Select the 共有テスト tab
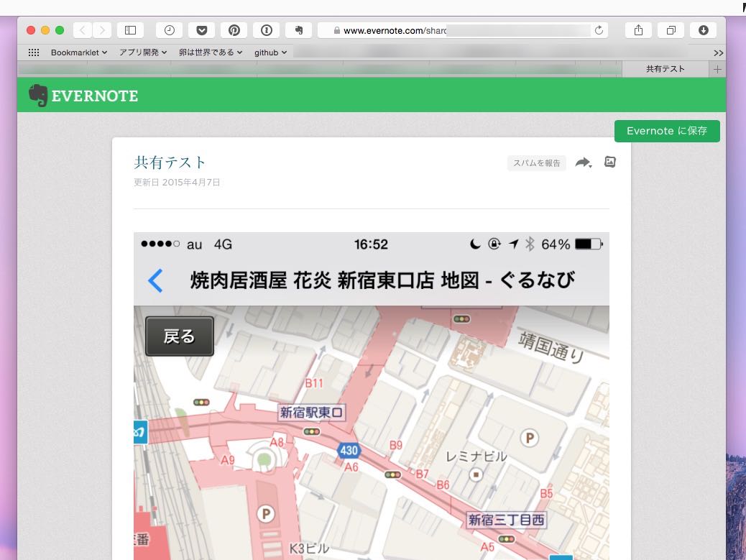 665,70
